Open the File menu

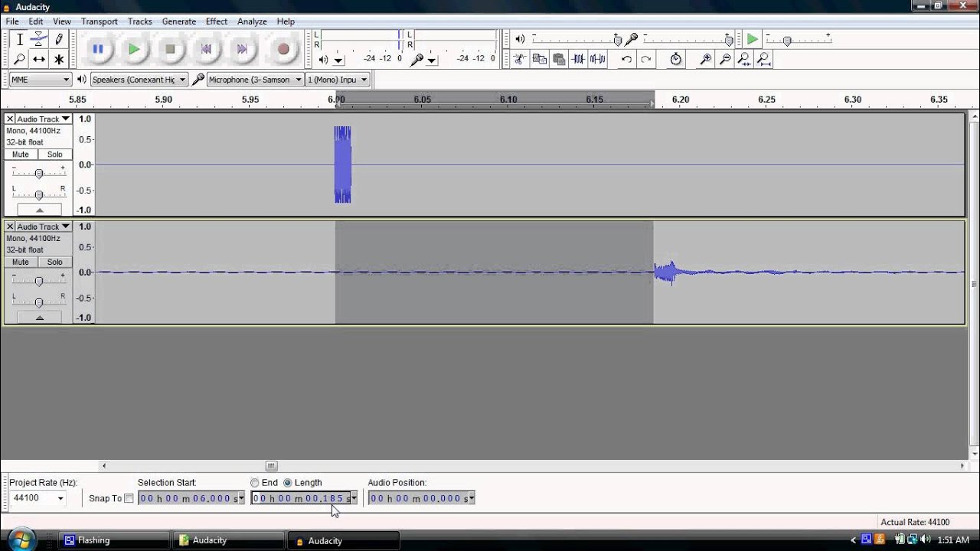tap(12, 21)
